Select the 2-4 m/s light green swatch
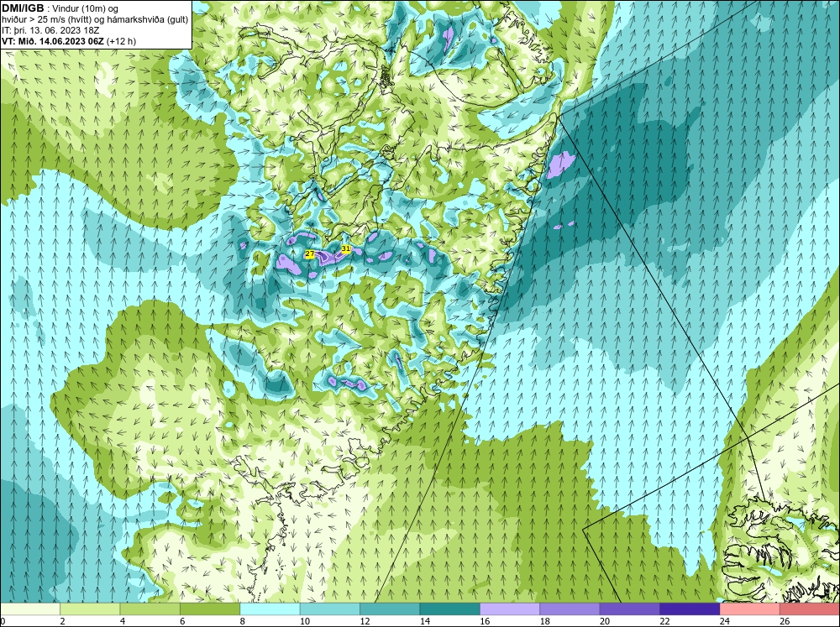Viewport: 840px width, 627px height. coord(90,609)
